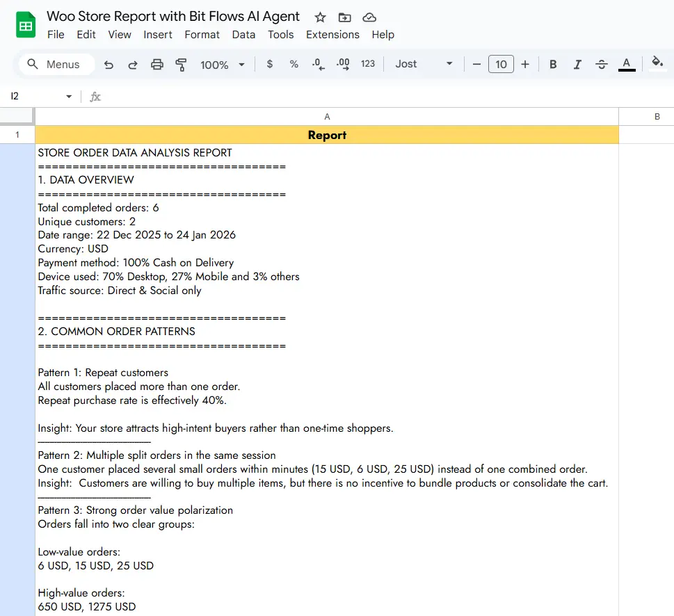Click Format as currency dollar button
674x616 pixels.
[x=270, y=65]
